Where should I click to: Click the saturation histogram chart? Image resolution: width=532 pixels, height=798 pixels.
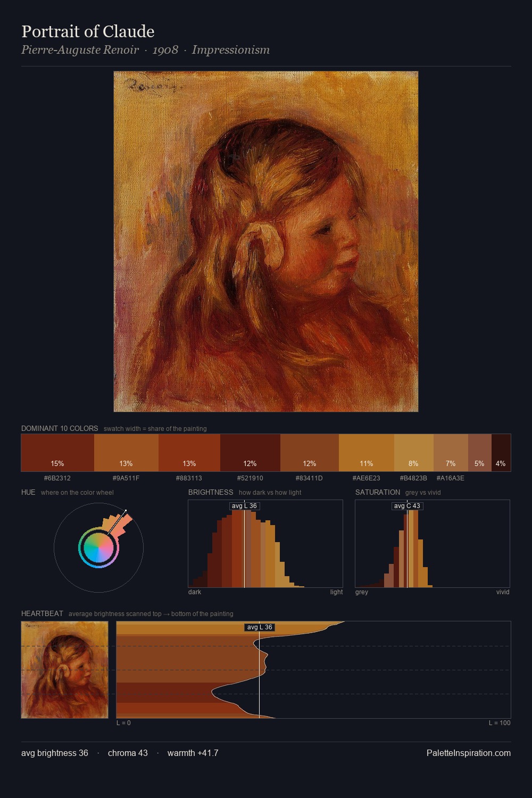tap(433, 544)
